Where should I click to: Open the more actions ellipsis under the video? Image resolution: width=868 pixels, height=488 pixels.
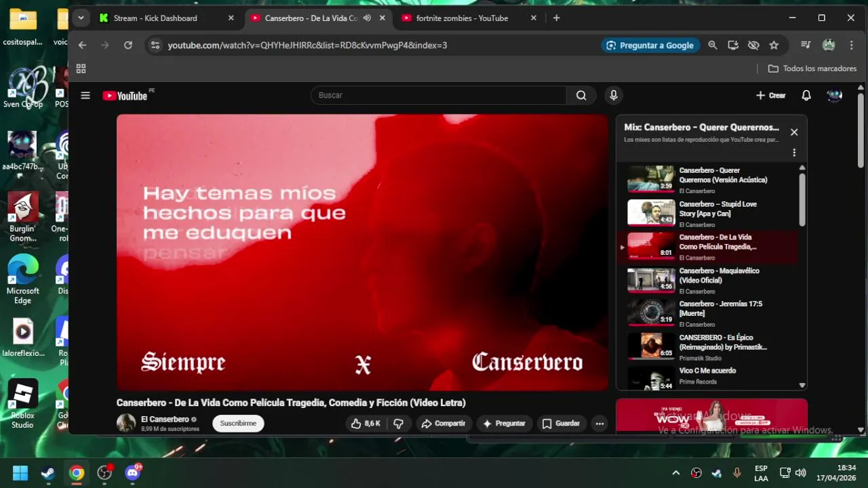(599, 424)
